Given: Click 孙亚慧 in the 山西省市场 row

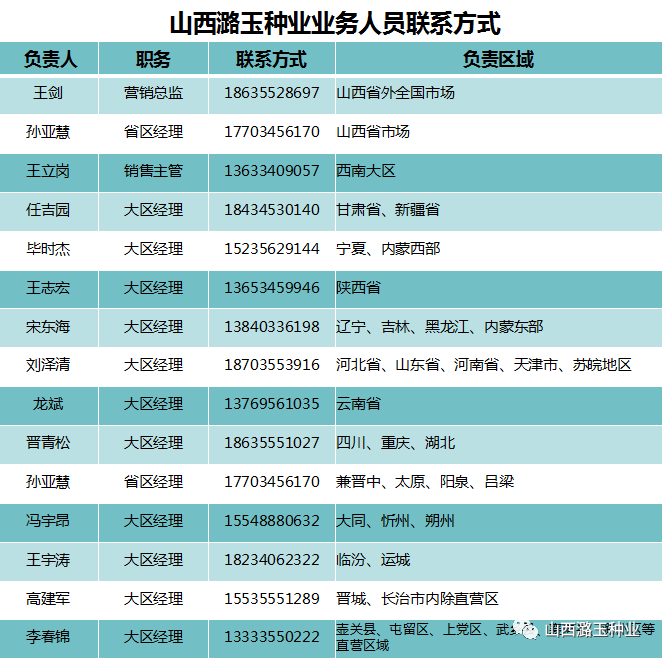Looking at the screenshot, I should [48, 132].
